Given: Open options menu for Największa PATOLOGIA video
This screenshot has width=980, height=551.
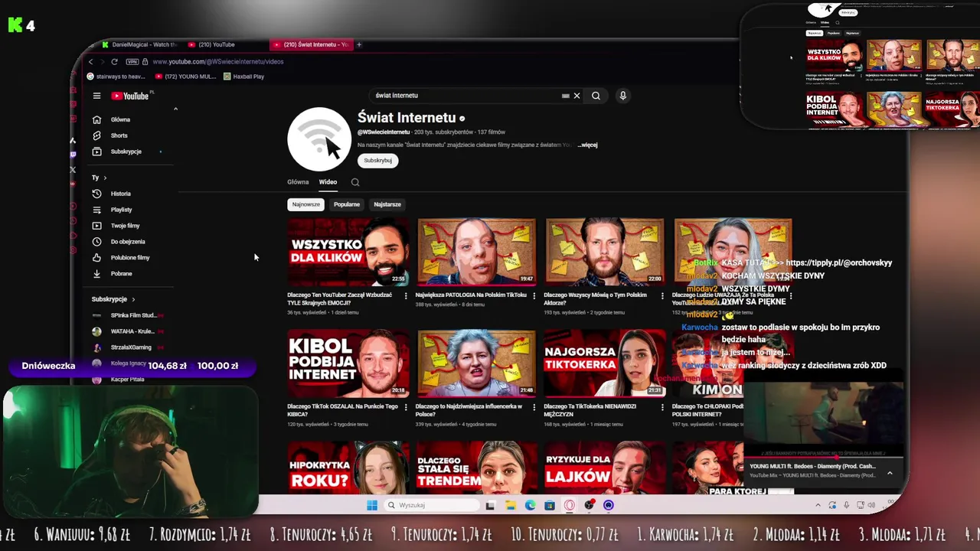Looking at the screenshot, I should 534,295.
